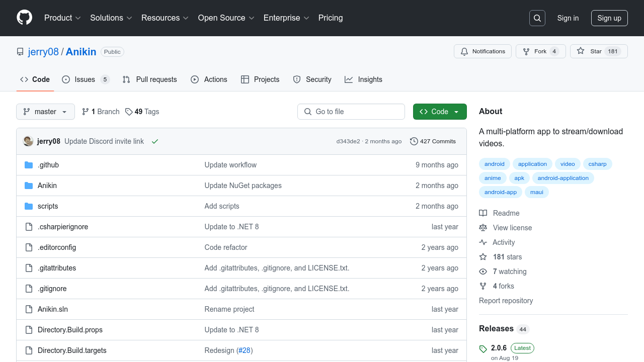Open the GitHub home logo
Viewport: 644px width, 362px height.
click(24, 18)
